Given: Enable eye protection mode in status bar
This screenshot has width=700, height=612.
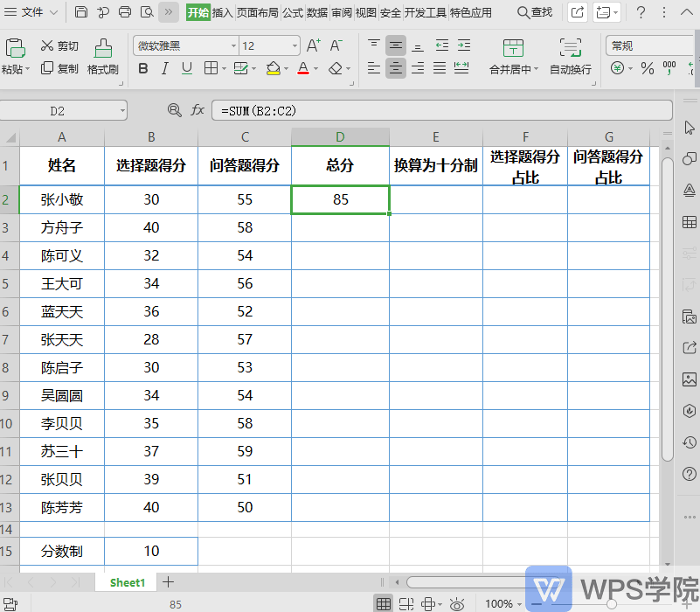Looking at the screenshot, I should coord(456,602).
